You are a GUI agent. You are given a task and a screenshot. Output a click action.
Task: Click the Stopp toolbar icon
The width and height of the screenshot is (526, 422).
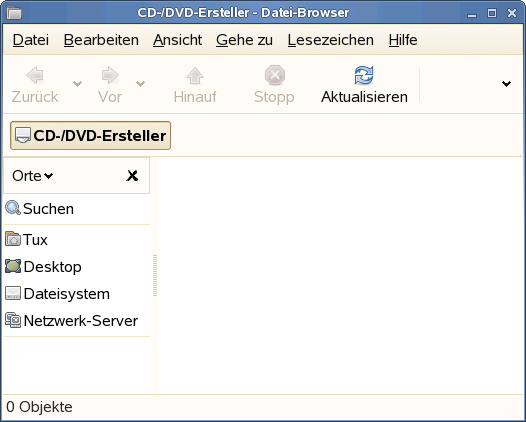click(x=274, y=75)
